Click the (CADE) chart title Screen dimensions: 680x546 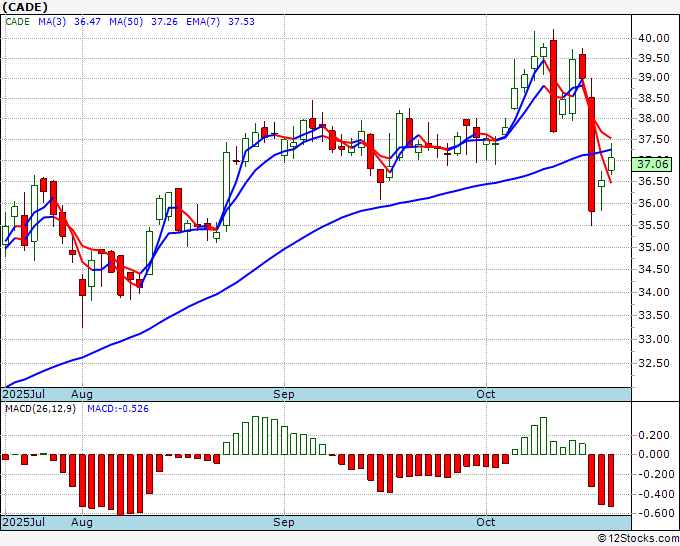[x=25, y=7]
